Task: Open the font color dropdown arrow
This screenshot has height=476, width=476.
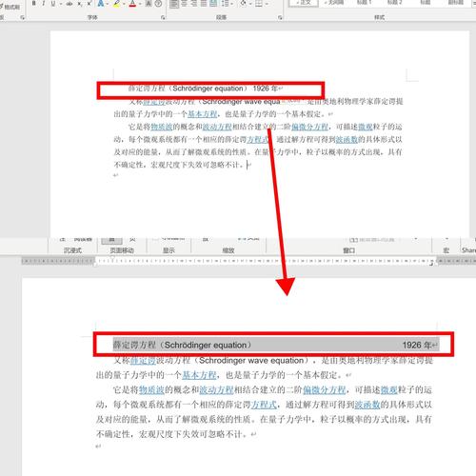Action: (140, 4)
